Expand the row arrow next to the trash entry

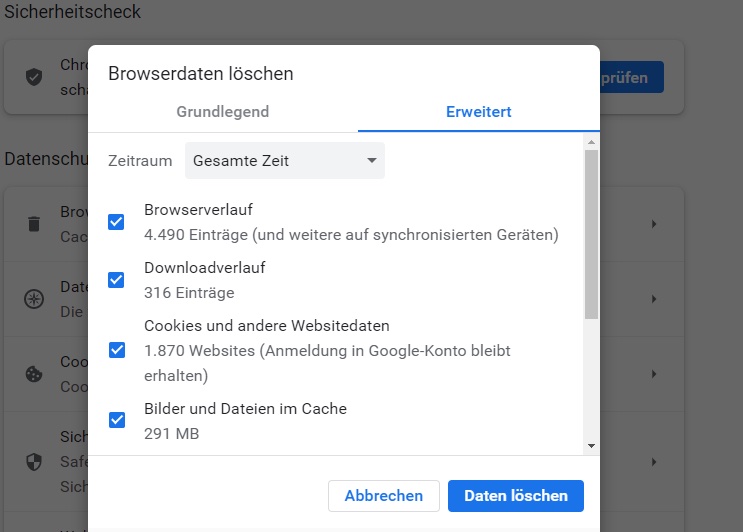tap(654, 224)
